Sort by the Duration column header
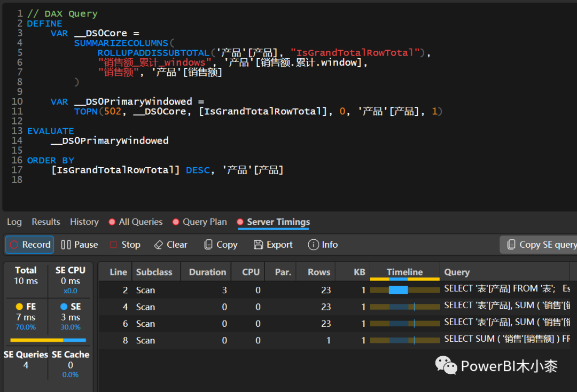The height and width of the screenshot is (392, 577). 207,272
